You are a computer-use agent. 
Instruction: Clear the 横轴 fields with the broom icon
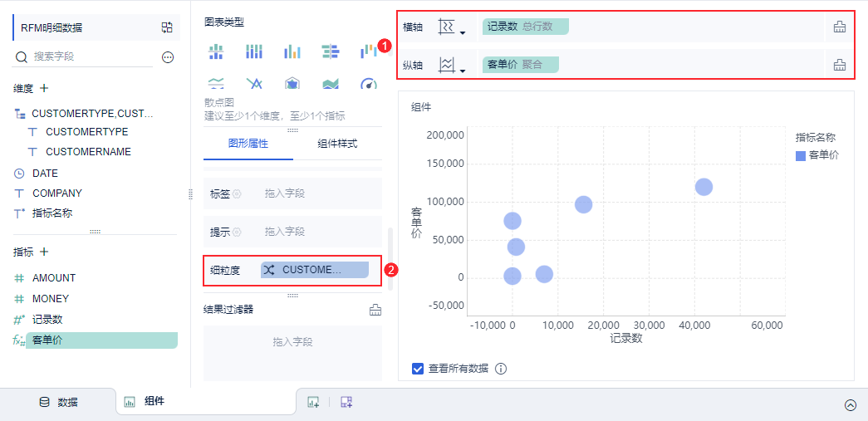840,27
